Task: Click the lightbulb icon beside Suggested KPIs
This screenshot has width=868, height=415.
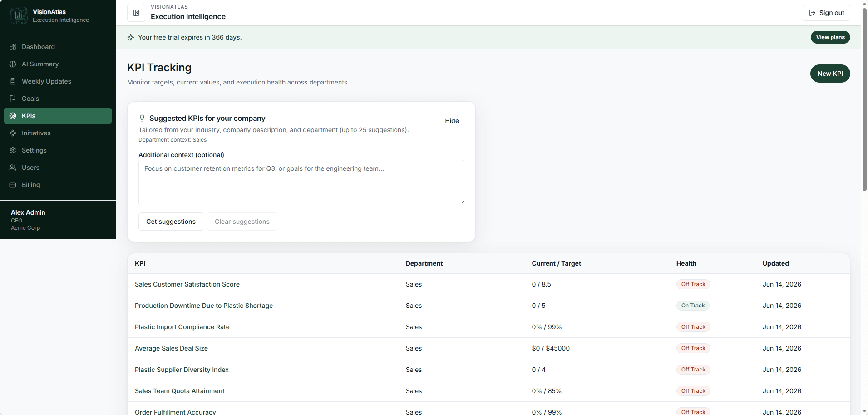Action: tap(142, 118)
